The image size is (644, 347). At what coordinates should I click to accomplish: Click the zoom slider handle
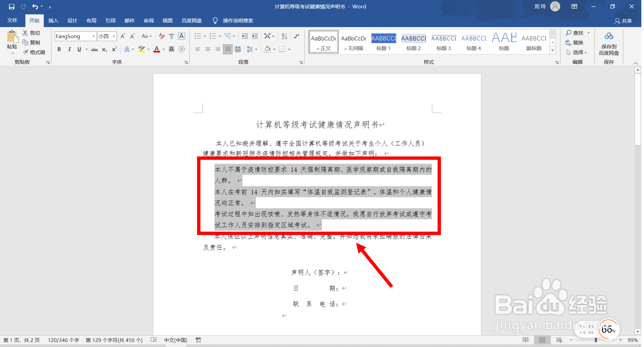596,340
